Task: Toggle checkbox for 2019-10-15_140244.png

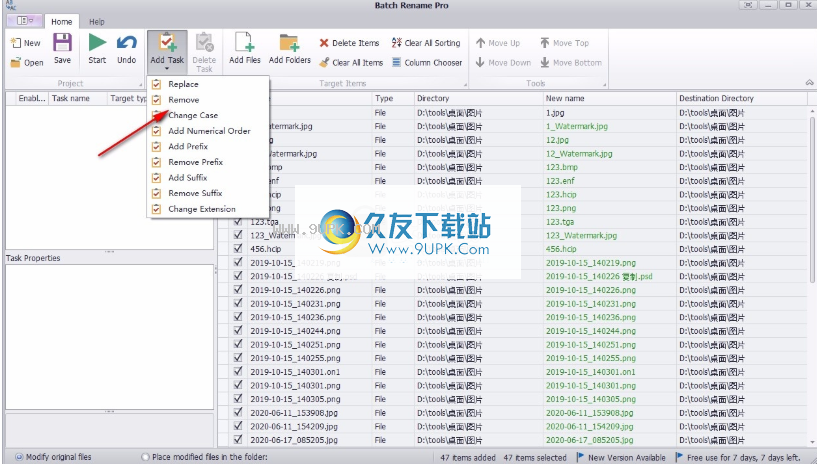Action: pos(238,330)
